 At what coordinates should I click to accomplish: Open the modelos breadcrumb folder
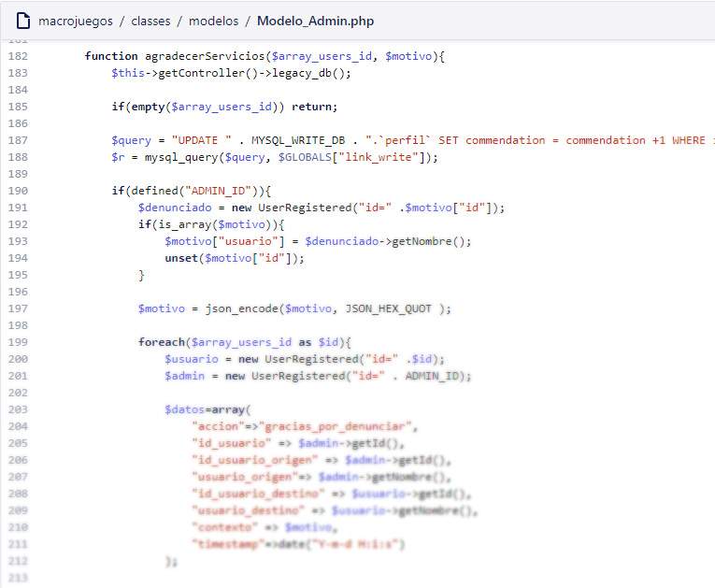(213, 21)
